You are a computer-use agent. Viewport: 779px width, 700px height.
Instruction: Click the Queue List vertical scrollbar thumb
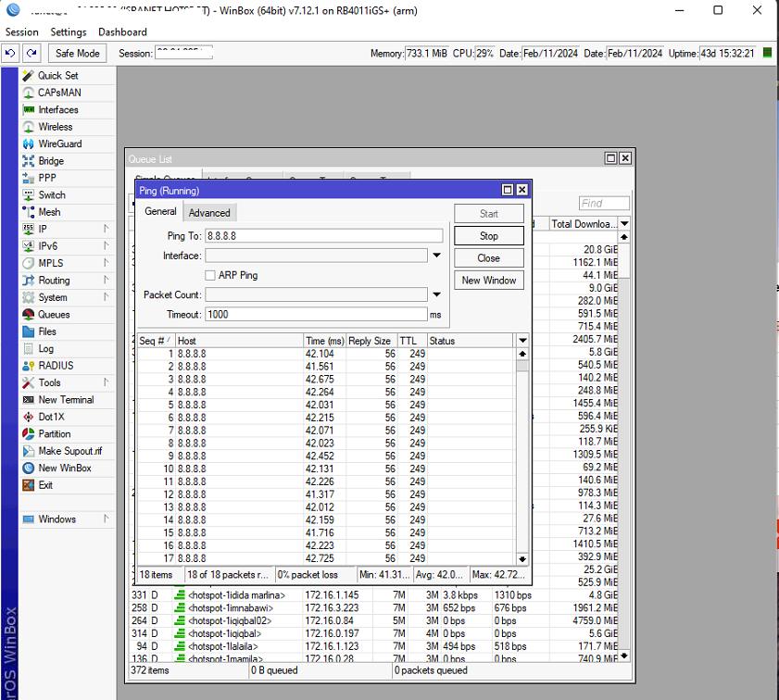[624, 260]
